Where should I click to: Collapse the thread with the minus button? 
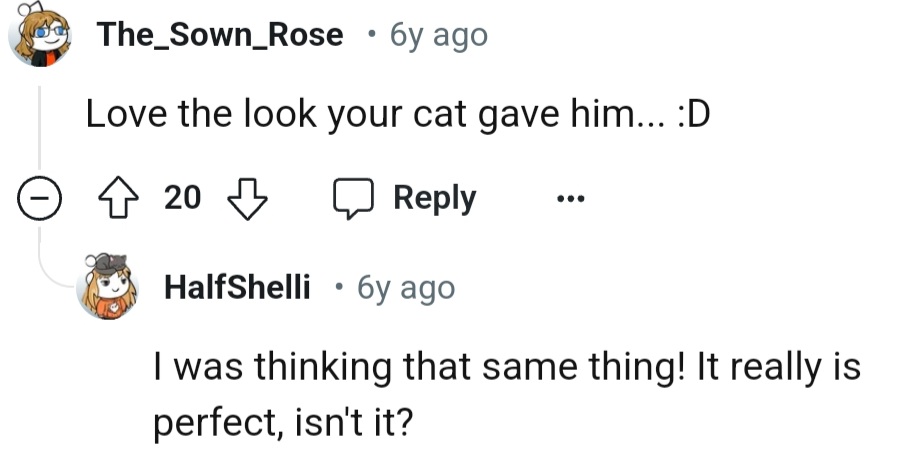click(x=39, y=200)
